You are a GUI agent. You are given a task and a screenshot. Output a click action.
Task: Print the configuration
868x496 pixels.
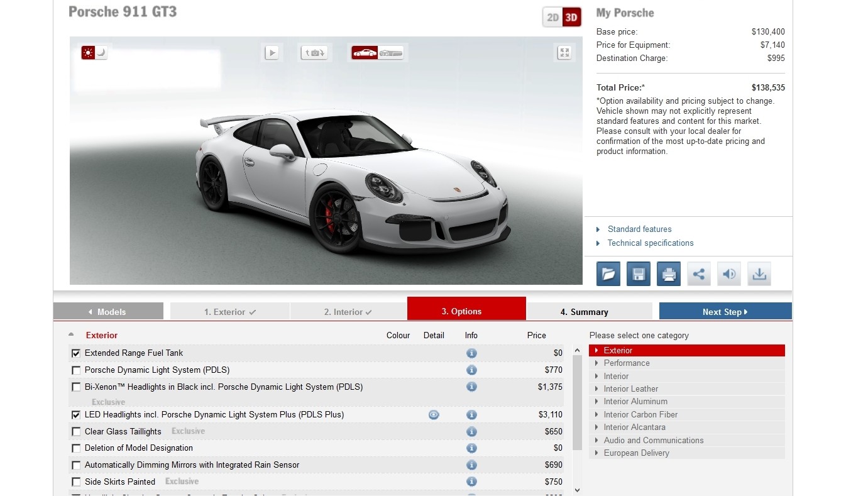click(669, 274)
